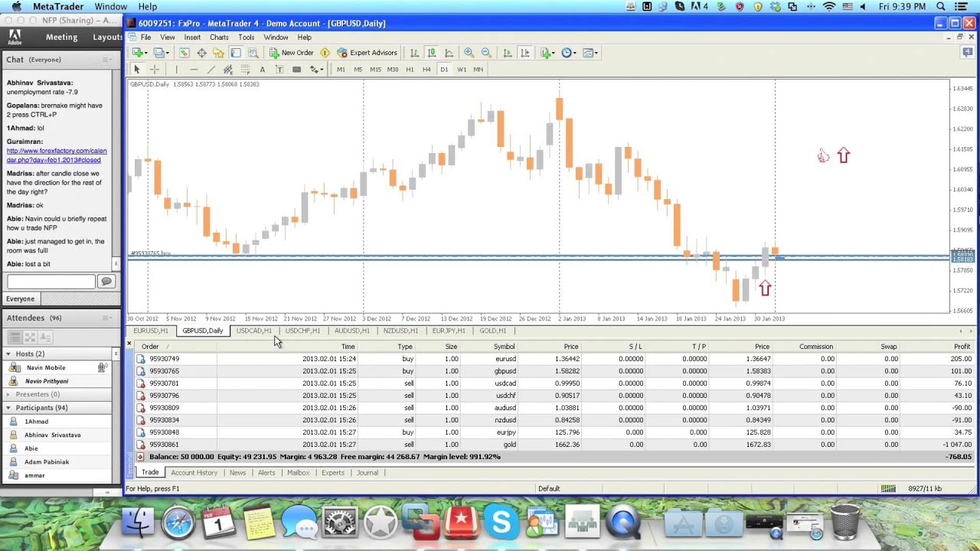Open the chart templates dropdown
Image resolution: width=980 pixels, height=551 pixels.
(x=590, y=53)
